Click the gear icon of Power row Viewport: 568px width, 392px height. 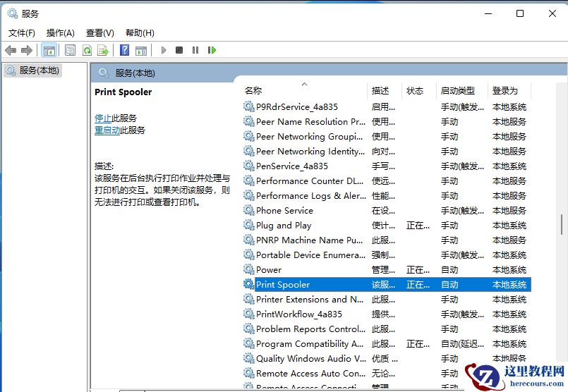coord(248,269)
